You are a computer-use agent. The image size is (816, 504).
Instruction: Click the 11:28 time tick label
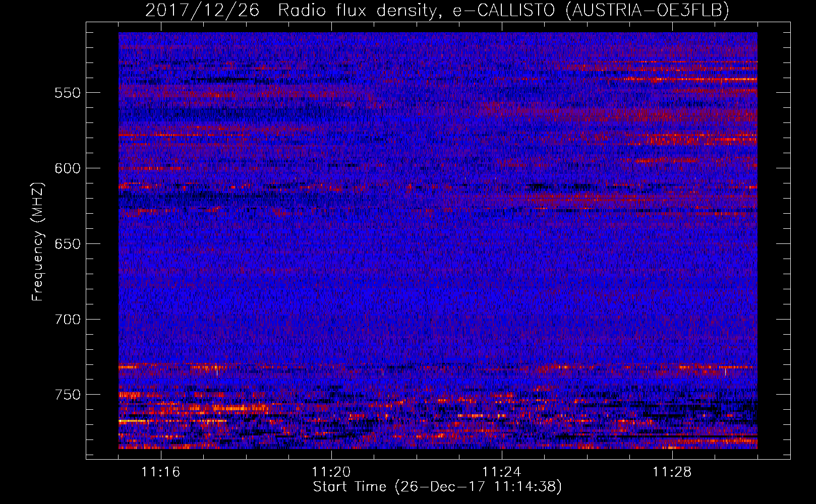tap(672, 472)
